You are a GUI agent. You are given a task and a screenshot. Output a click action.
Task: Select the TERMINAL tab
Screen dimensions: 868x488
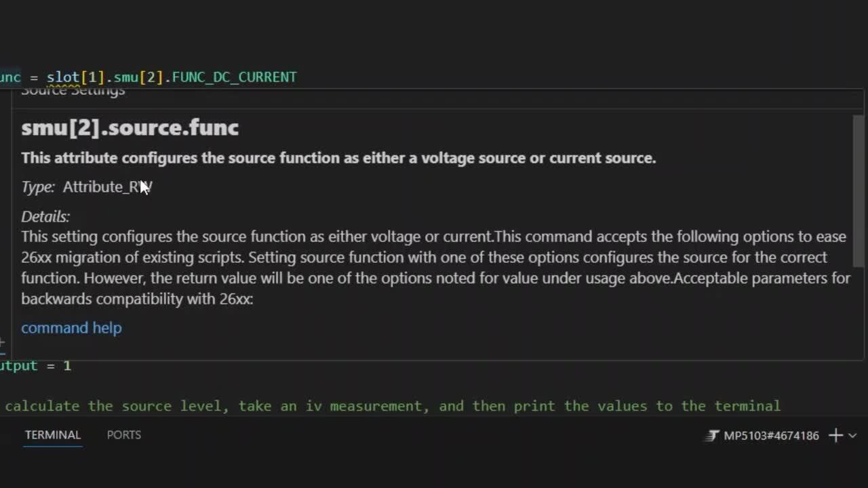point(53,434)
